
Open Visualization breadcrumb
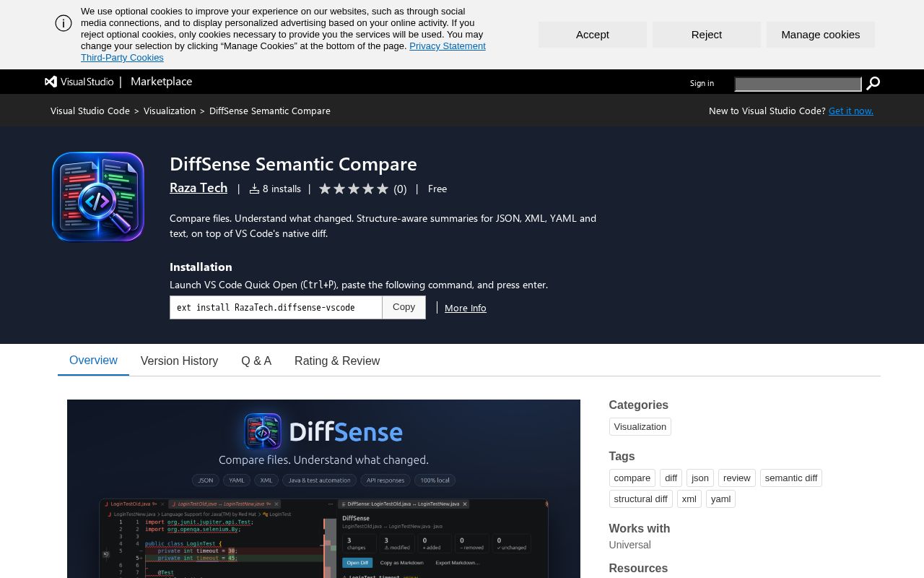[x=170, y=111]
